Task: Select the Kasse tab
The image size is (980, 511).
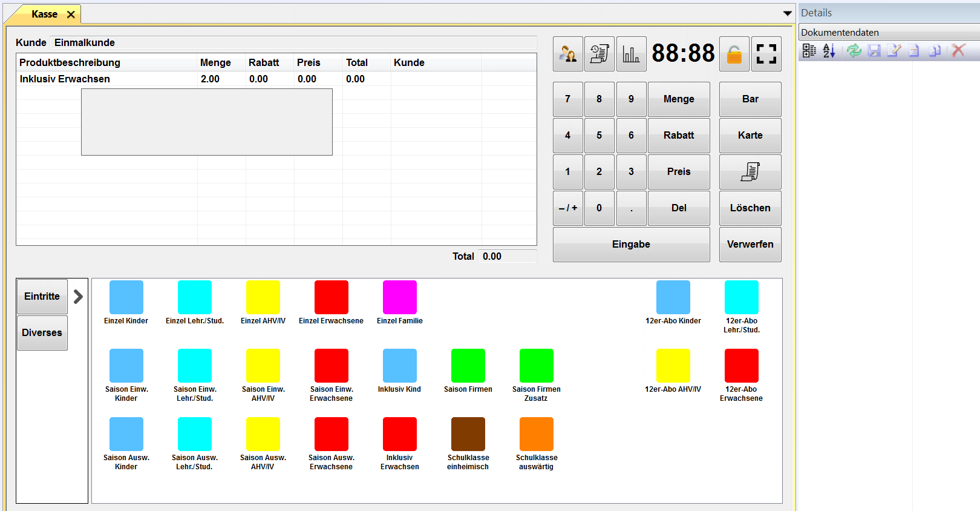Action: 44,14
